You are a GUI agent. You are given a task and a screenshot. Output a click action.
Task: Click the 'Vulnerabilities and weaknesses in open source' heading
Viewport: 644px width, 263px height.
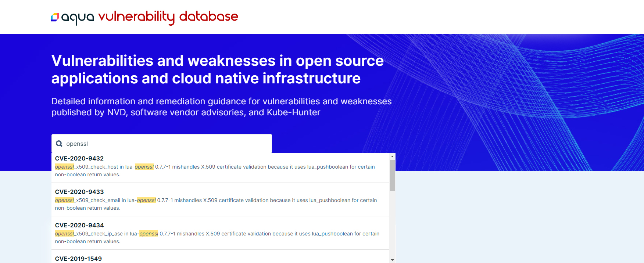217,69
